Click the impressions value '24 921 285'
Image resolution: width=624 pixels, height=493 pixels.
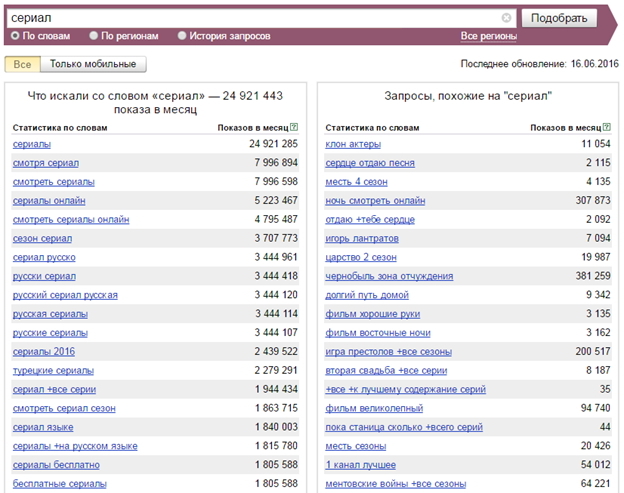coord(273,144)
